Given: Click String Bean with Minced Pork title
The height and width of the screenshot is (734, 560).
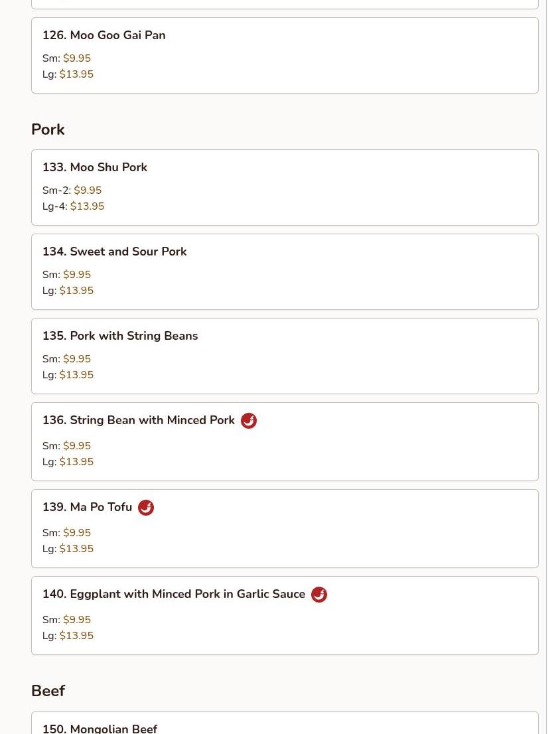Looking at the screenshot, I should click(139, 420).
